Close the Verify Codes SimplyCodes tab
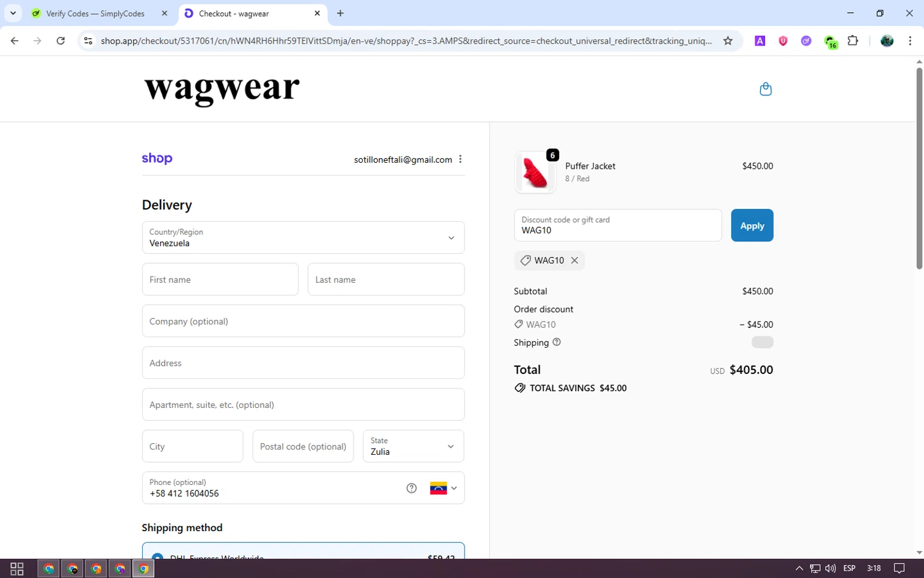This screenshot has height=578, width=924. point(164,13)
